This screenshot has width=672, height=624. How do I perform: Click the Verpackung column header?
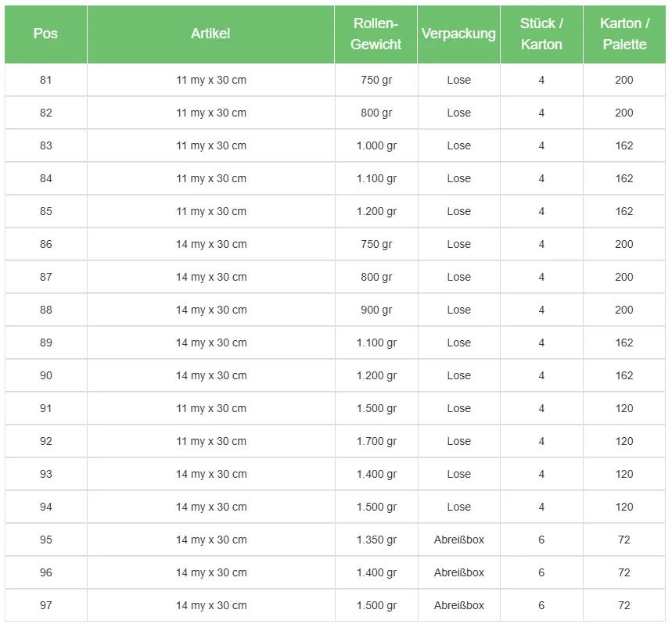[x=458, y=34]
